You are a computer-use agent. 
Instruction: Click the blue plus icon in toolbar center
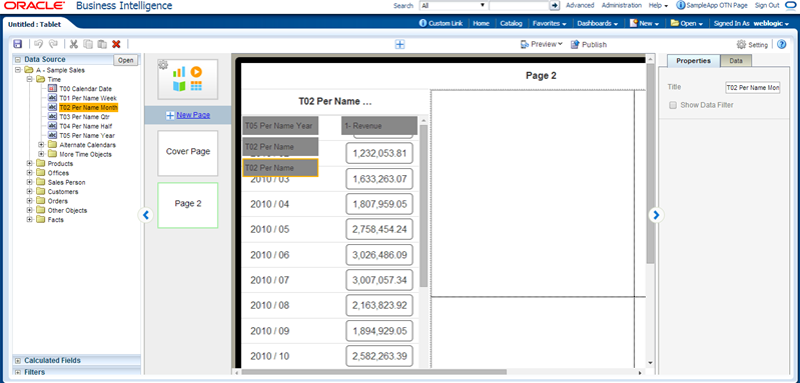[400, 44]
